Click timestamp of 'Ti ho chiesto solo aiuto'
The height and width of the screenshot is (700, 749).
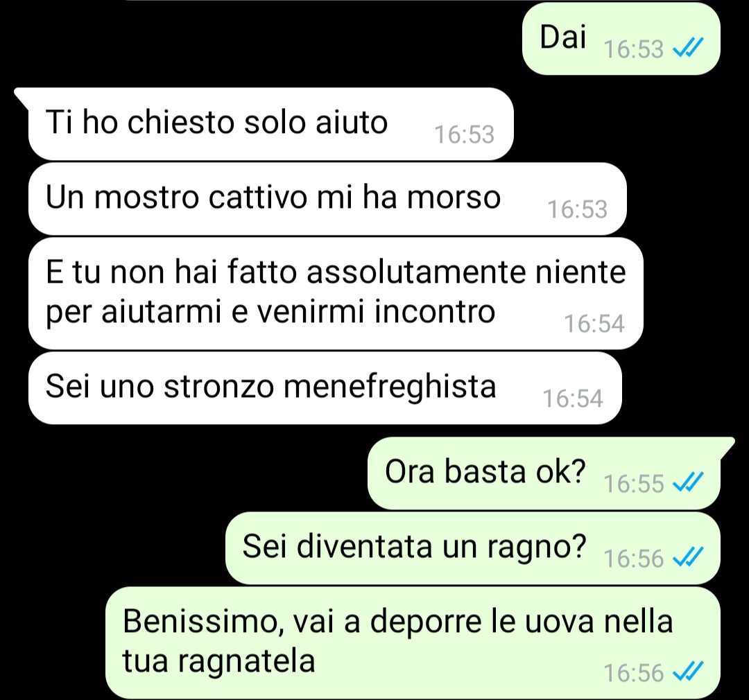464,134
